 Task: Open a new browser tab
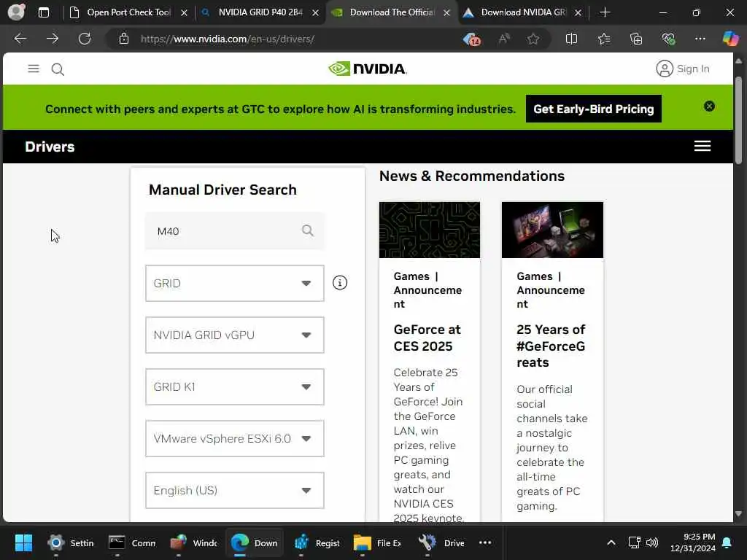(x=605, y=12)
